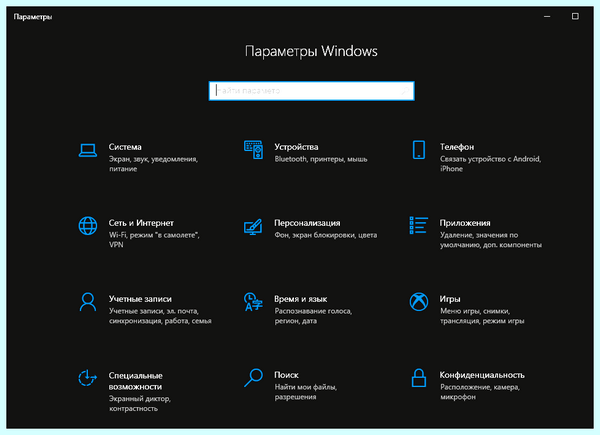Click the search icon inside the search box
Image resolution: width=600 pixels, height=435 pixels.
(x=405, y=91)
